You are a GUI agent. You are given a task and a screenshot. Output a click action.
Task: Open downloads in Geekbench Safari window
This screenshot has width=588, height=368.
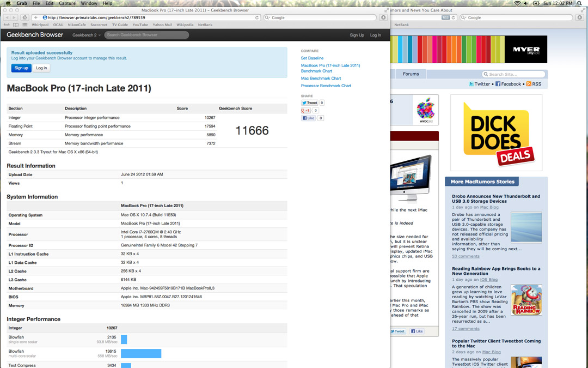(x=383, y=17)
